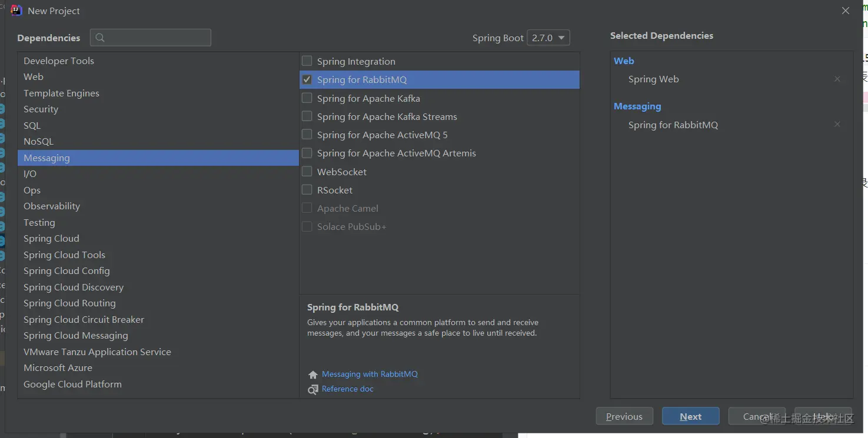Click the Cancel button

pyautogui.click(x=757, y=416)
